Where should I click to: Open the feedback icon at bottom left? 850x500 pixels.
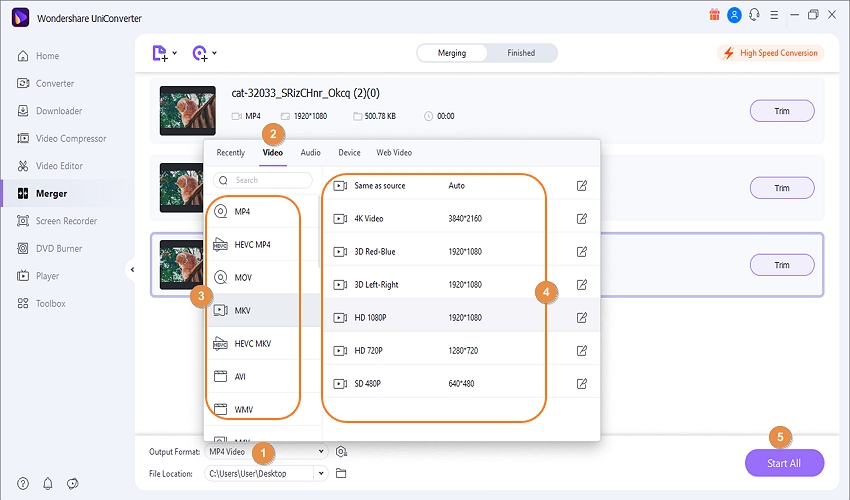[x=73, y=483]
